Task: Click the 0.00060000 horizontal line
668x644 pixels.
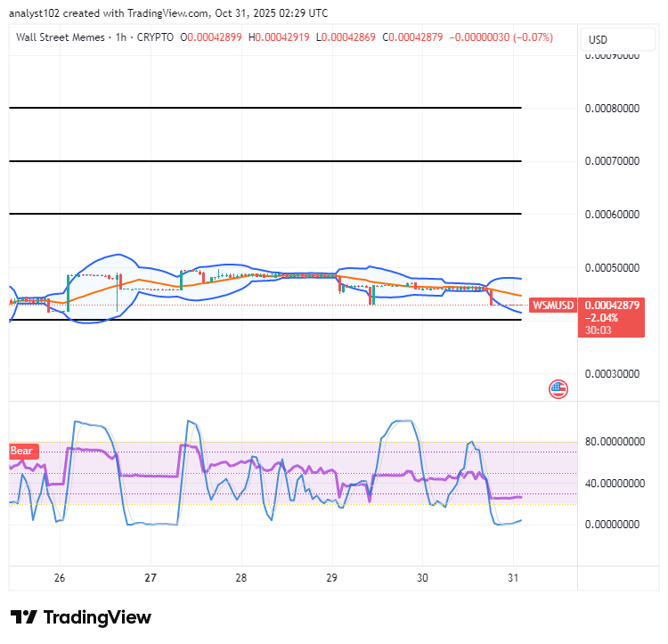Action: pyautogui.click(x=265, y=214)
